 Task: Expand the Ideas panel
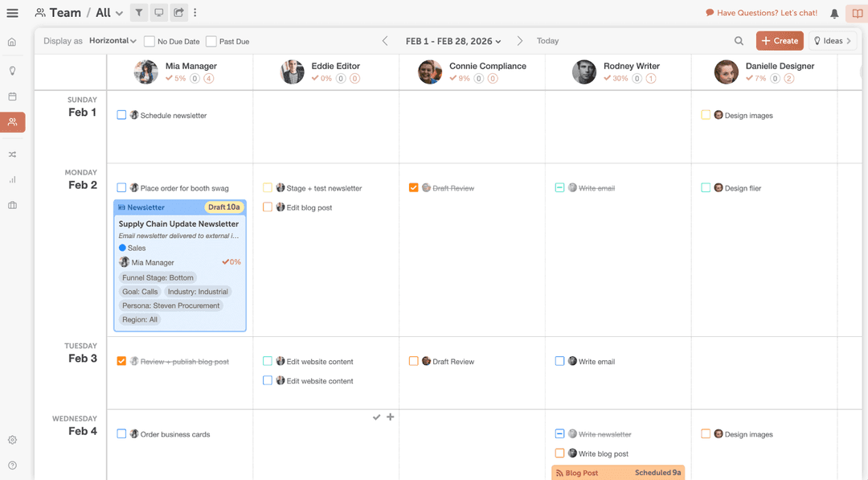[x=833, y=41]
